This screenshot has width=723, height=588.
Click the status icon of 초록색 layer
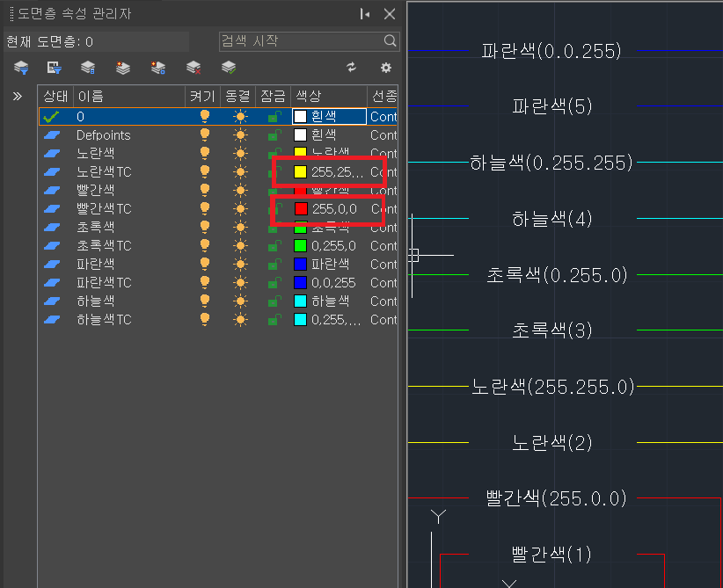click(x=52, y=227)
